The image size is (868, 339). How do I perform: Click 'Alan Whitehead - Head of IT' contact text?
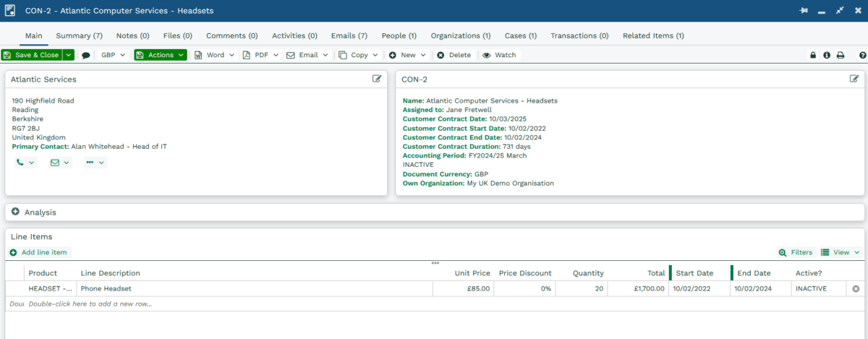119,147
